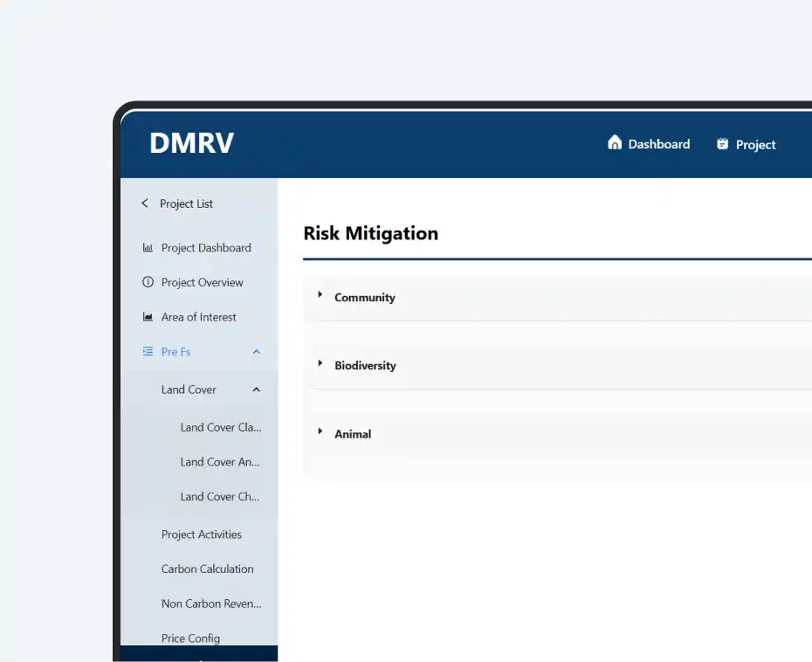Open Non Carbon Reven... item
Screen dimensions: 812x662
pos(211,603)
